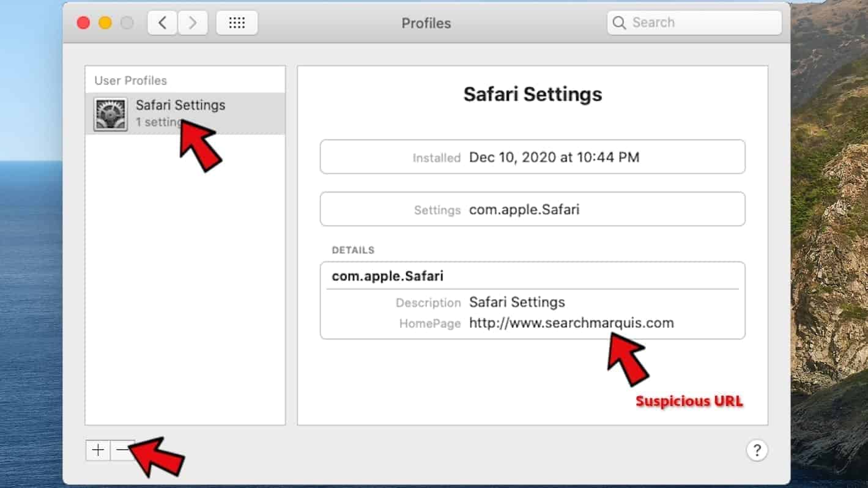Open help with the question mark button

(x=757, y=450)
